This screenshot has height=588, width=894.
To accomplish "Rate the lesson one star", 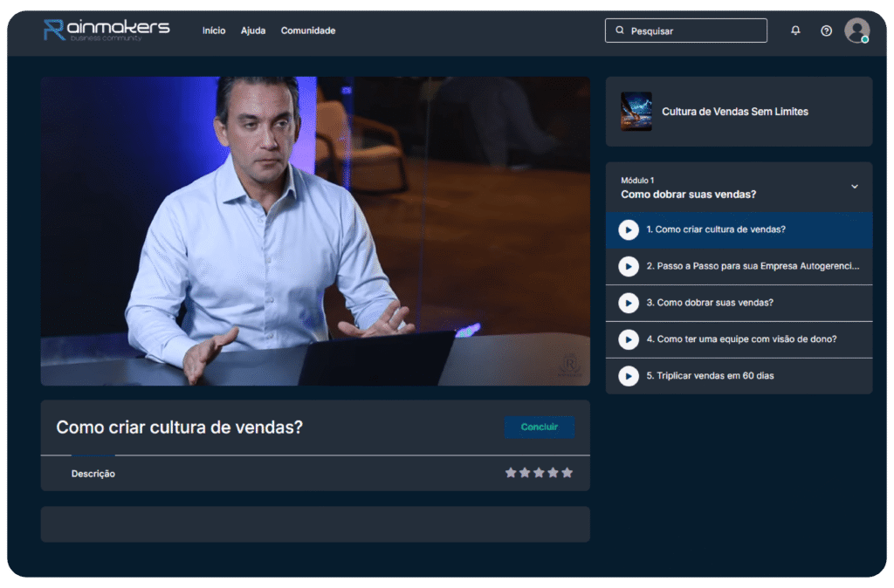I will tap(511, 473).
